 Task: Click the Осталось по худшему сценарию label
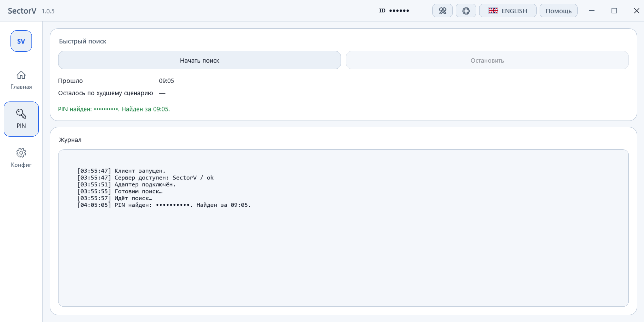[x=105, y=93]
